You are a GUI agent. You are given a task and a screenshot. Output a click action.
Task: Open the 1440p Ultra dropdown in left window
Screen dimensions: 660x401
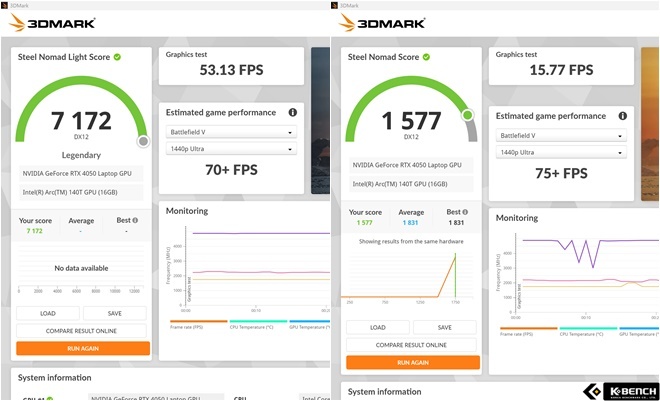point(231,149)
